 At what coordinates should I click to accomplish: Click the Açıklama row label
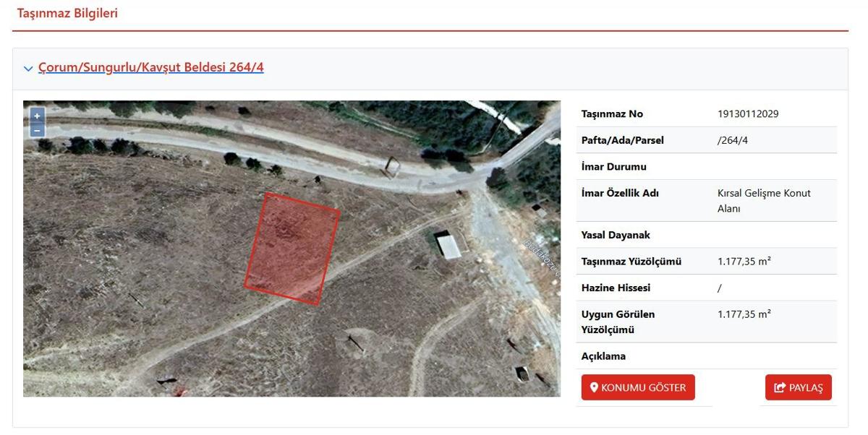click(x=604, y=356)
